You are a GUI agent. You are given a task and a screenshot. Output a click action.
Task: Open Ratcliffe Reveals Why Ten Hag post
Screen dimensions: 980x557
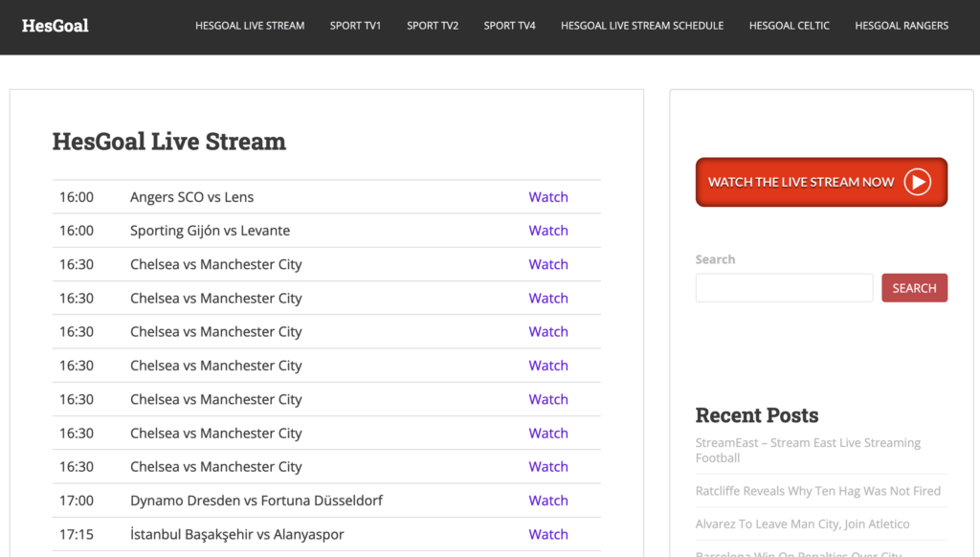817,491
